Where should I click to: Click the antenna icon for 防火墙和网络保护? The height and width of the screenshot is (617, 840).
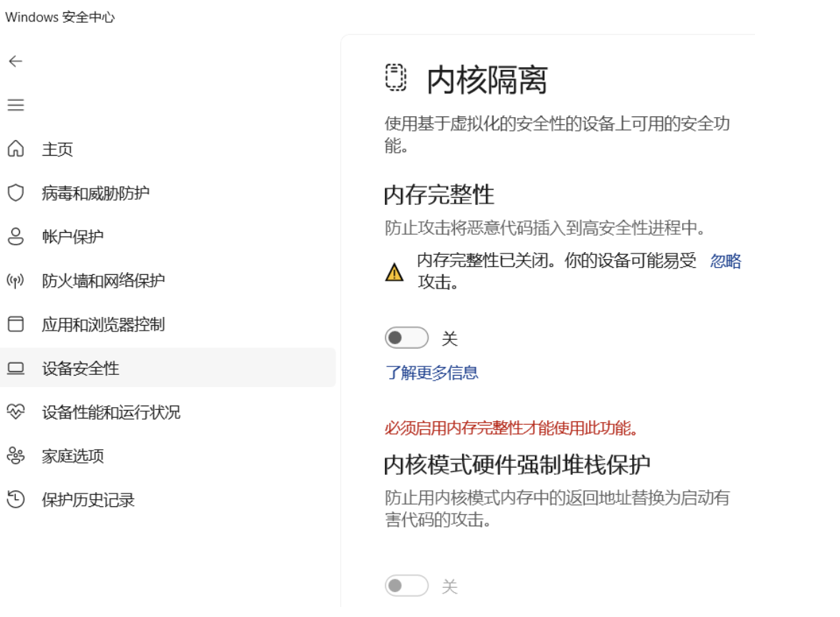16,280
